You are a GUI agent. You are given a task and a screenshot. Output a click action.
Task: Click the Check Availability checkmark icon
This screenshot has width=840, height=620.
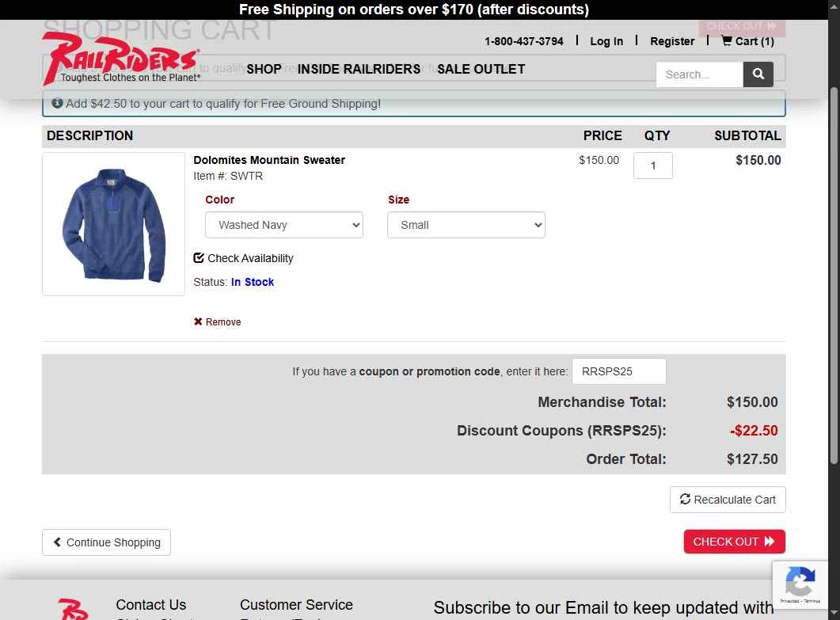point(199,258)
